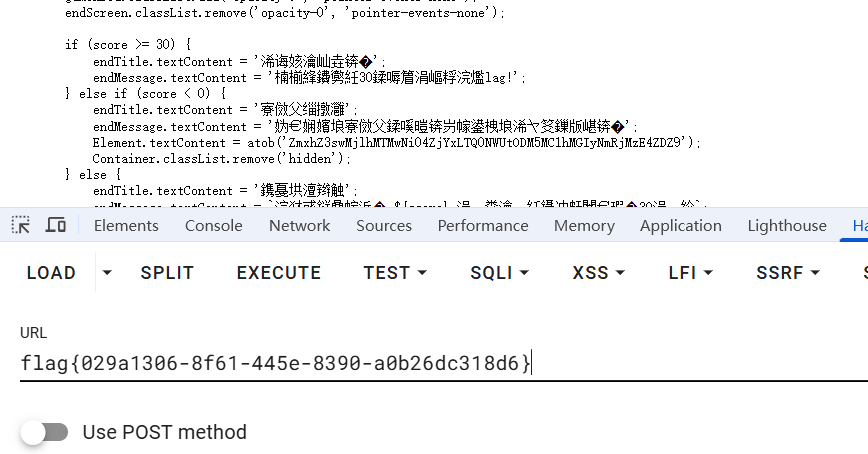Expand the SQLI dropdown
868x454 pixels.
[498, 273]
